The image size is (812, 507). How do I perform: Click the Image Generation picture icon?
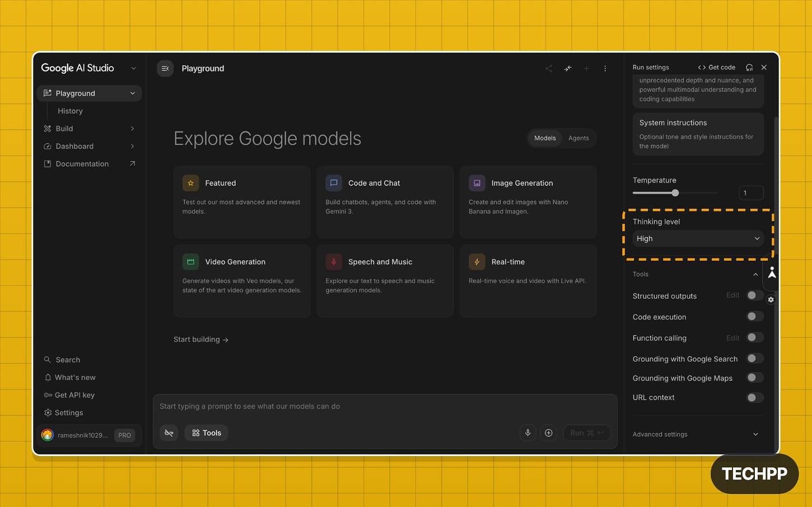click(477, 183)
